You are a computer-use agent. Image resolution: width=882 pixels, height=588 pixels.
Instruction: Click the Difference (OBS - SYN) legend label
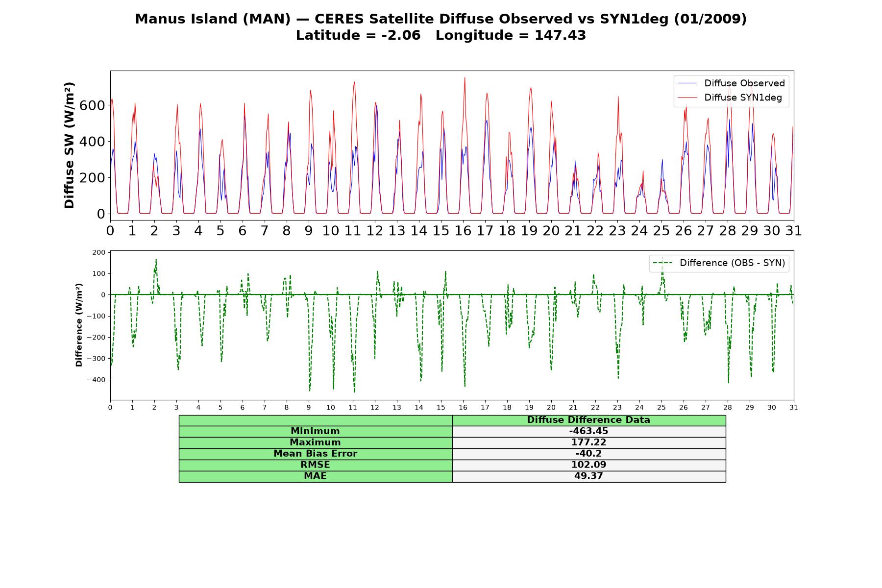pos(732,263)
